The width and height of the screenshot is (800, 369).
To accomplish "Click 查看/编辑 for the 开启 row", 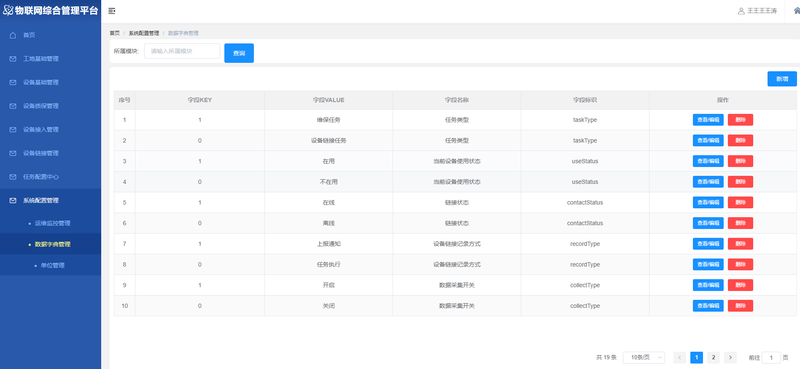I will 708,285.
